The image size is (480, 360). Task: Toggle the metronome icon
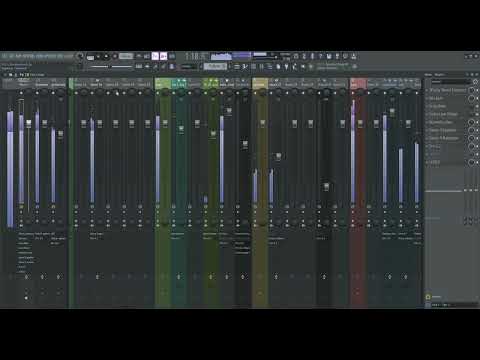(x=139, y=56)
